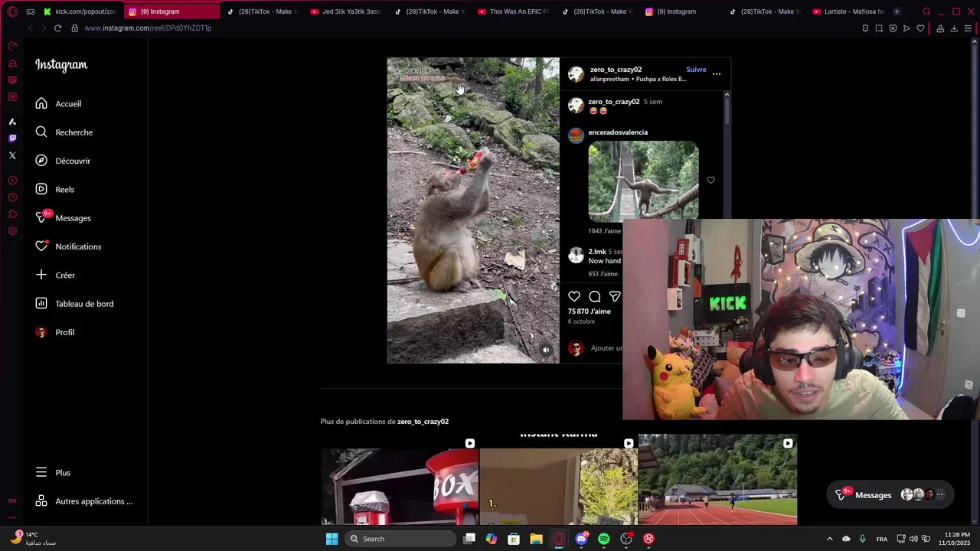The height and width of the screenshot is (551, 980).
Task: Show hidden system tray icons
Action: (x=829, y=539)
